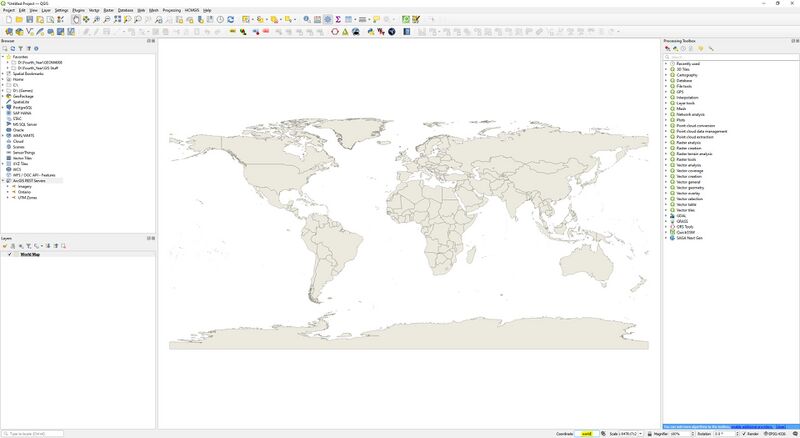Save the project with the floppy disk icon
This screenshot has height=438, width=800.
click(x=30, y=19)
